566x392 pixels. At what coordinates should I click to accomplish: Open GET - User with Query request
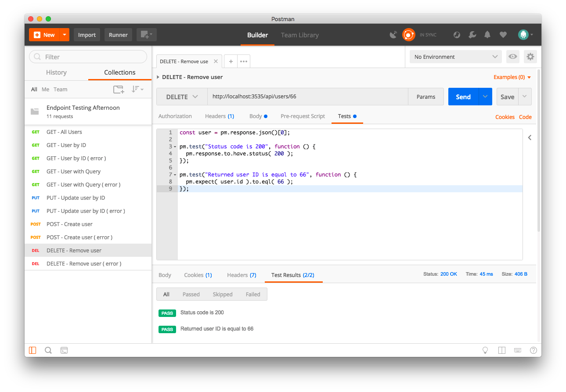88,171
